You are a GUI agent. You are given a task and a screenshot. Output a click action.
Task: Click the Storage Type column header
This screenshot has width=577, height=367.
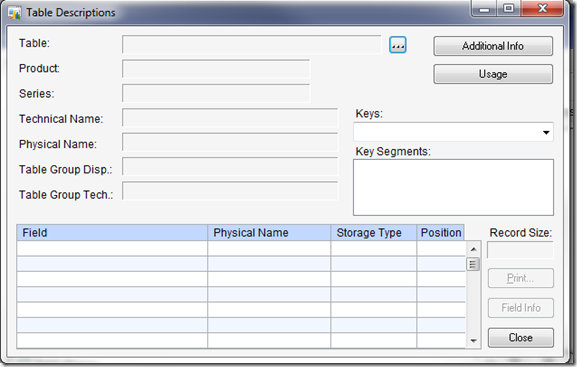coord(374,233)
